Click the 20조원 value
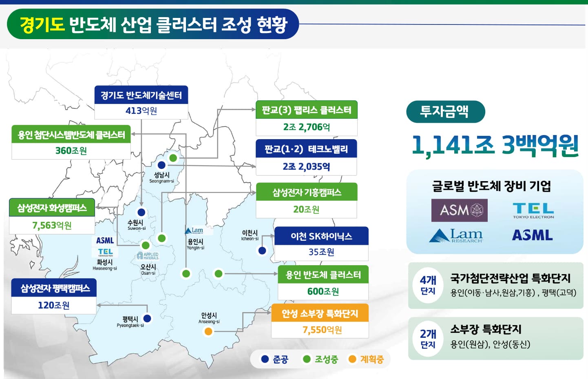This screenshot has height=379, width=588. click(x=306, y=209)
